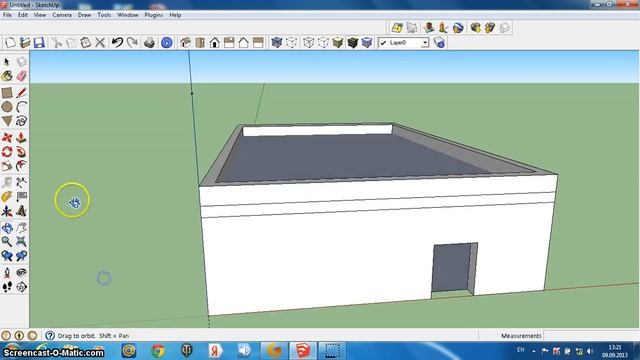Pick the Scale tool
The width and height of the screenshot is (640, 360).
(7, 166)
